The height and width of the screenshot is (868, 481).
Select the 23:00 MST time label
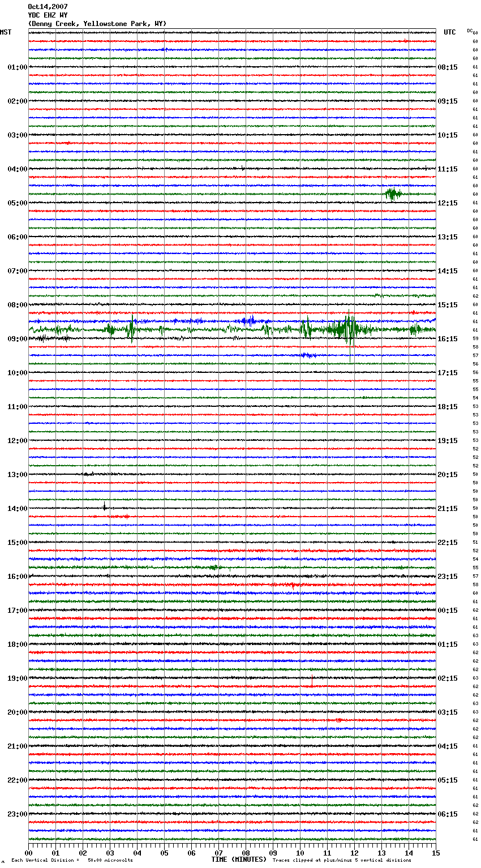coord(18,814)
